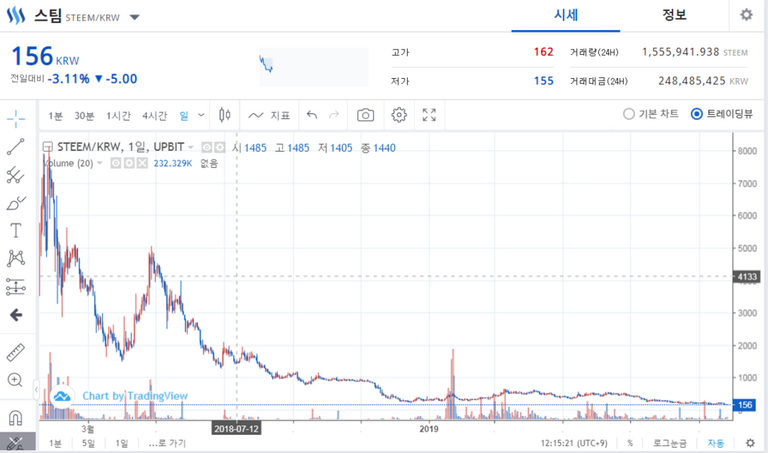Screen dimensions: 768x453
Task: Open the long position prediction tool
Action: click(x=16, y=286)
